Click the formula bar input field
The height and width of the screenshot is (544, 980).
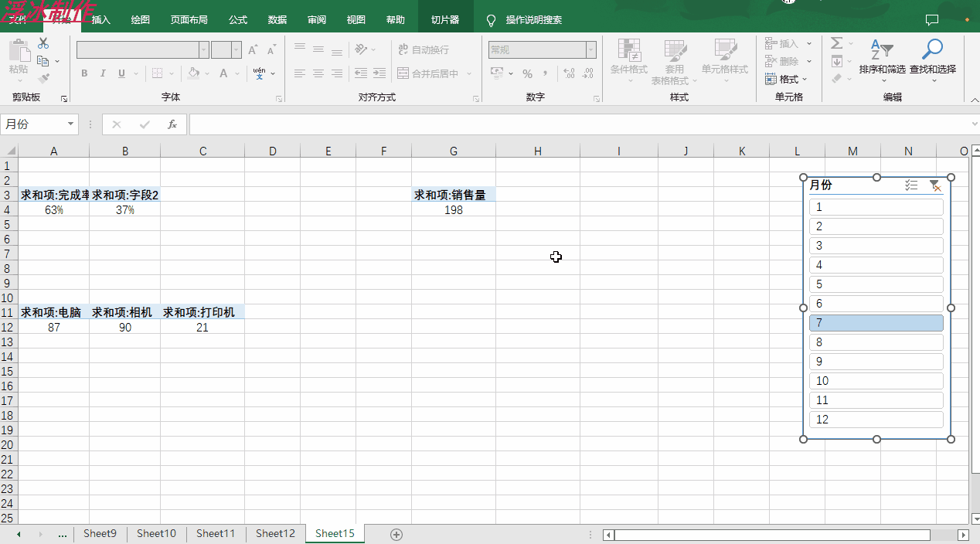coord(578,124)
